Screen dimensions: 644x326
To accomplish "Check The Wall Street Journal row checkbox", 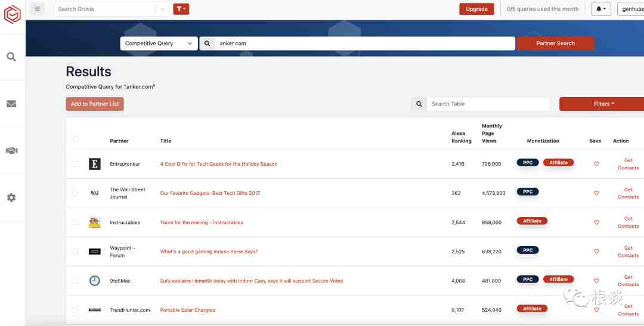I will (x=75, y=193).
